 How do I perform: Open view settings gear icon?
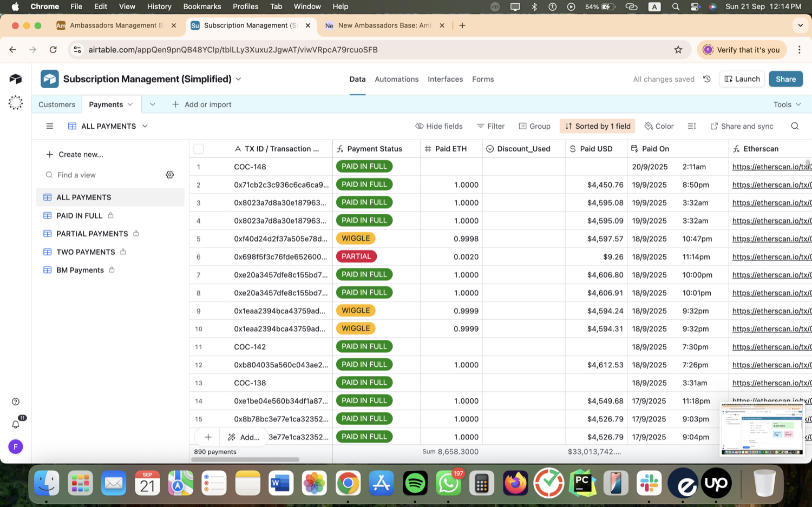(x=170, y=175)
